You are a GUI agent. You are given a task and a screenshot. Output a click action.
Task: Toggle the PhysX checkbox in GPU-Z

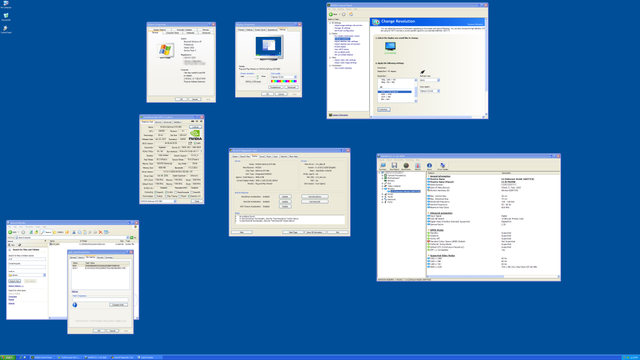click(x=180, y=196)
